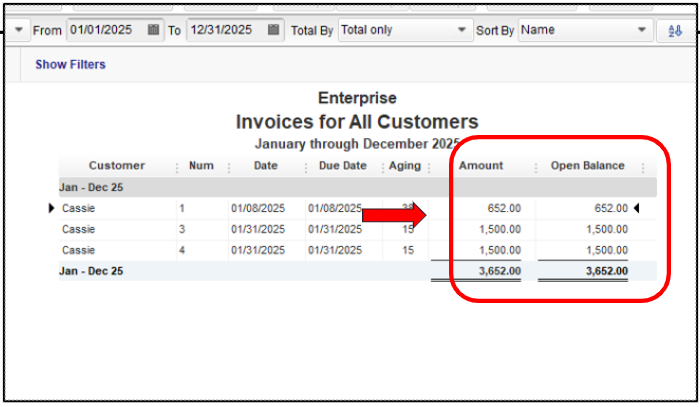The height and width of the screenshot is (407, 700).
Task: Click the total Open Balance 3,652.00
Action: tap(607, 271)
